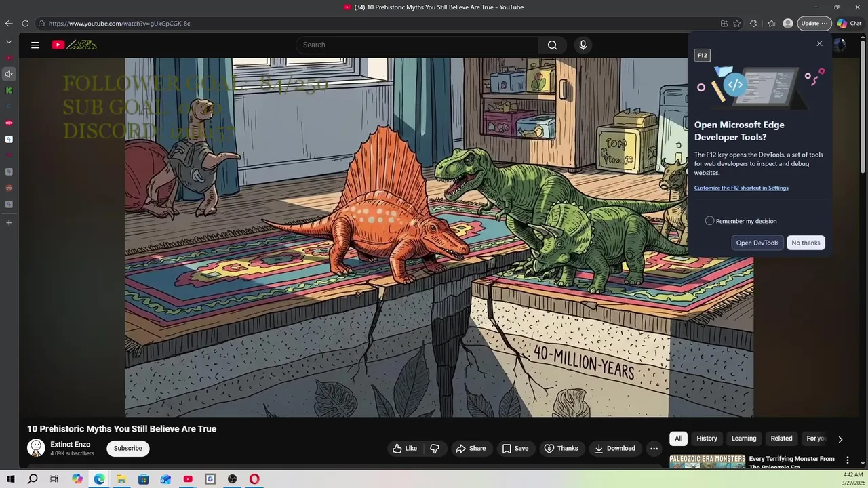
Task: Click the video title '10 Prehistoric Myths You Still Believe Are True'
Action: tap(122, 429)
